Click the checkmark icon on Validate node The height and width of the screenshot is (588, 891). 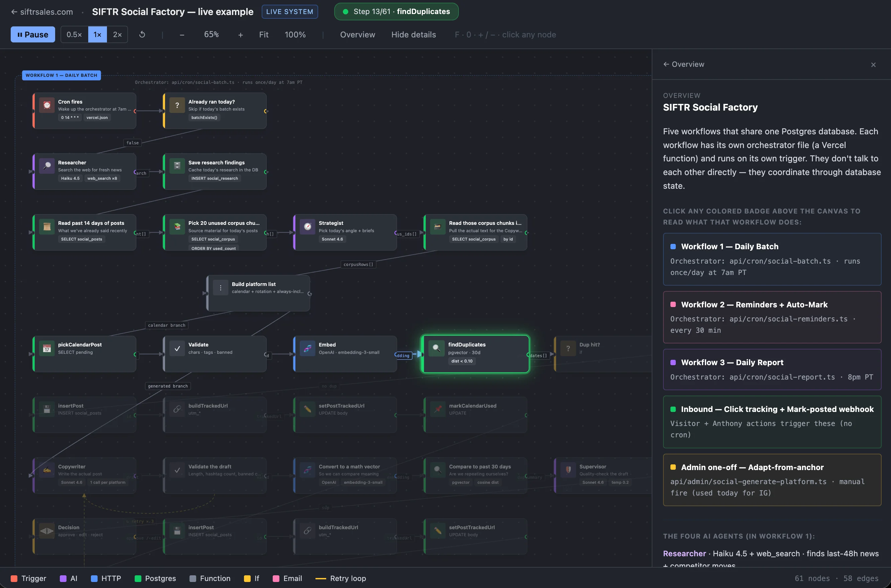(177, 348)
